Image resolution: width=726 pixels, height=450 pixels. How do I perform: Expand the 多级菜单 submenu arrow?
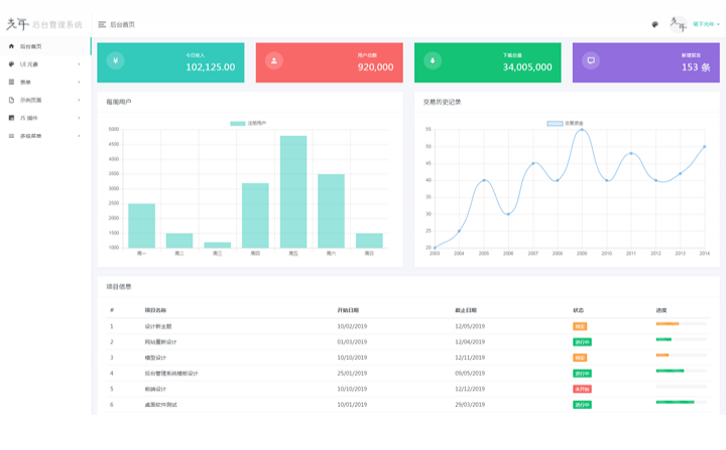point(79,136)
